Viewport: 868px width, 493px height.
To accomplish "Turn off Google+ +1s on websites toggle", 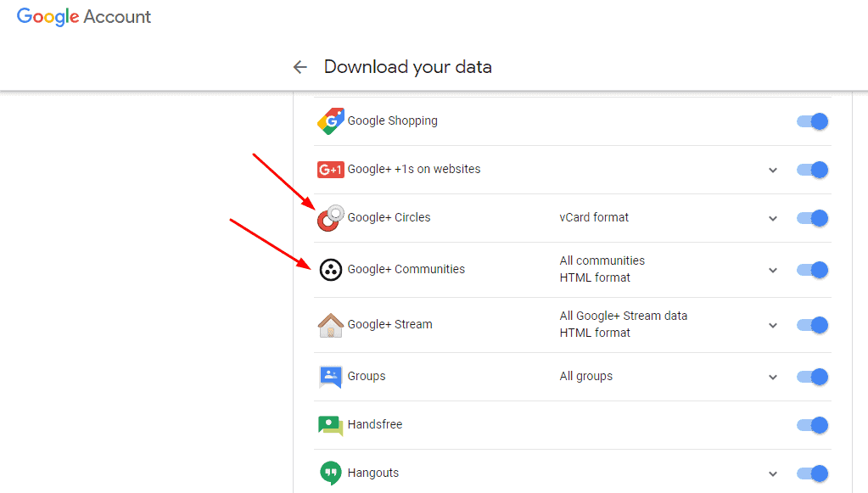I will tap(812, 170).
